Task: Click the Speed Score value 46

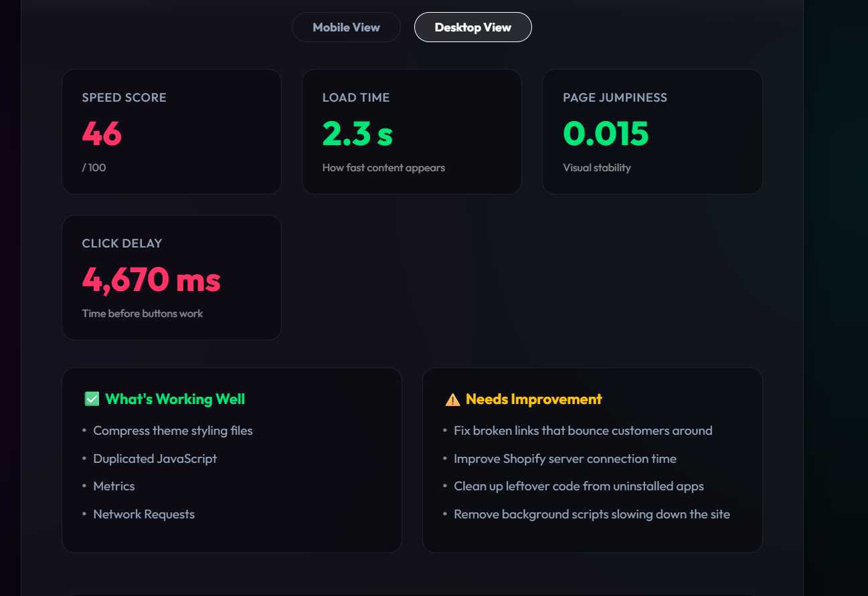Action: tap(102, 133)
